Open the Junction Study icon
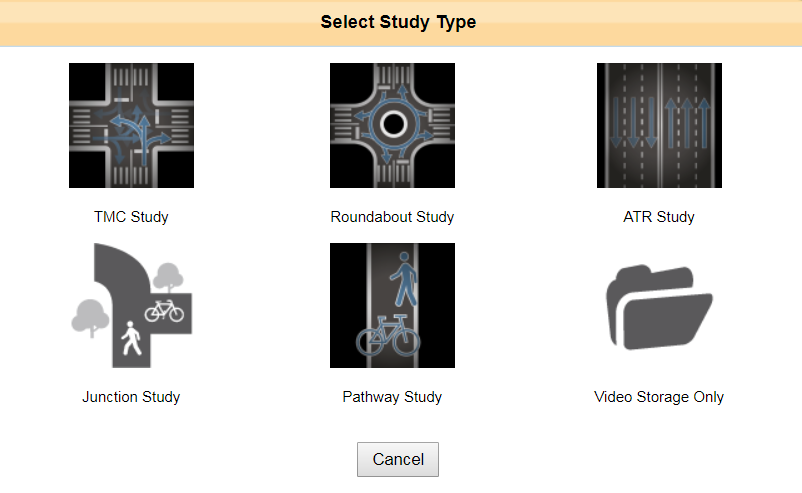The height and width of the screenshot is (493, 802). [x=131, y=305]
